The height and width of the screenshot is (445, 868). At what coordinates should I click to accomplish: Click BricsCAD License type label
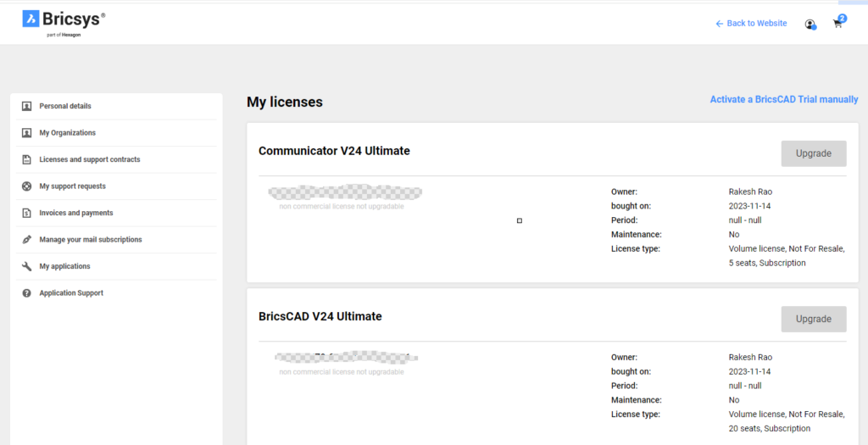point(636,414)
